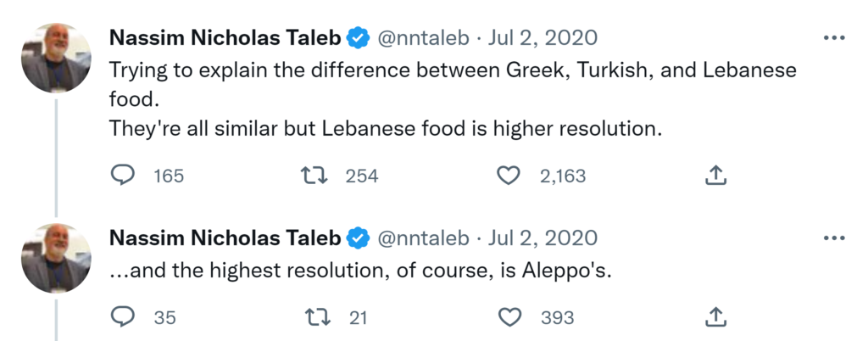Open Taleb's profile picture on first tweet
The image size is (868, 341).
(x=56, y=58)
